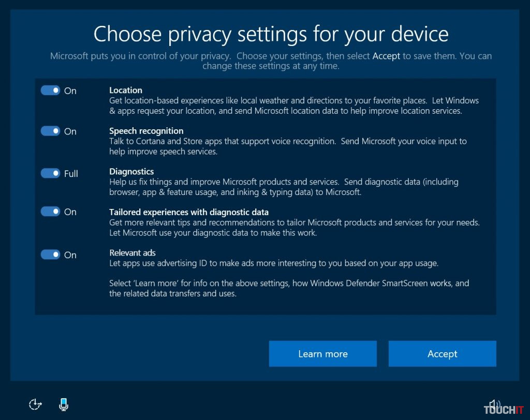Open the Ease of Access icon

pos(35,404)
